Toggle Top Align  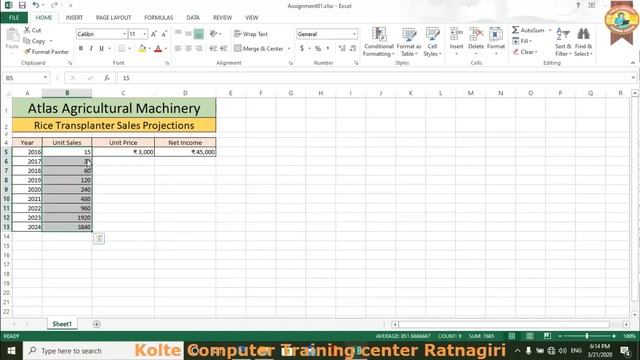pyautogui.click(x=178, y=34)
